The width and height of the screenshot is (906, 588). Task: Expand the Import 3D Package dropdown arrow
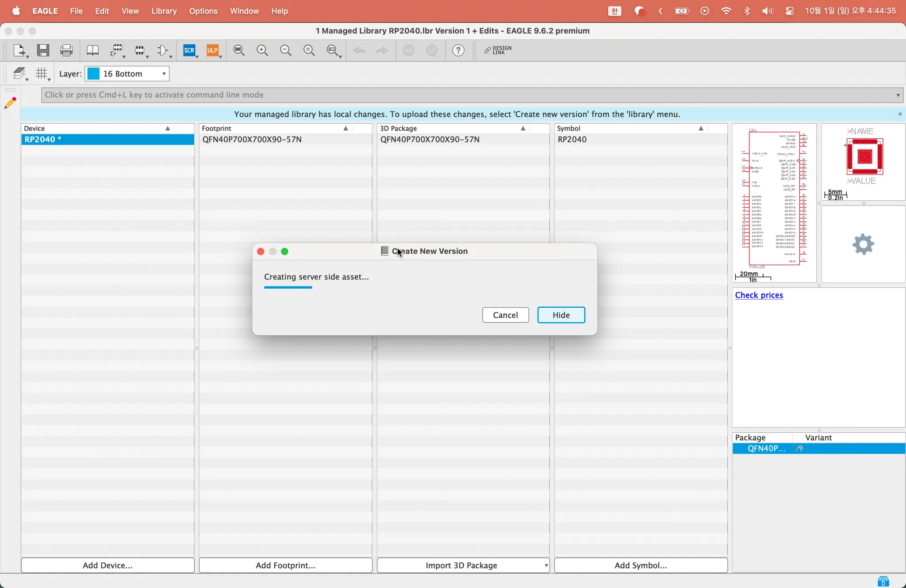point(546,565)
